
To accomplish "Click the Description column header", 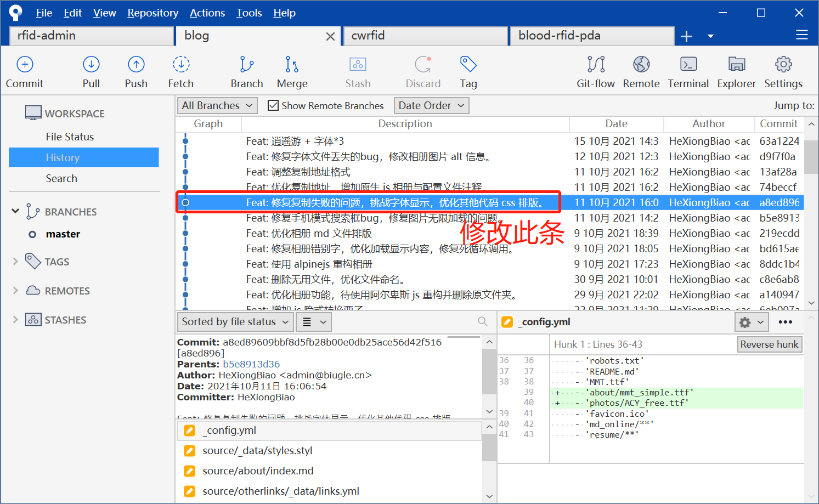I will (x=405, y=124).
